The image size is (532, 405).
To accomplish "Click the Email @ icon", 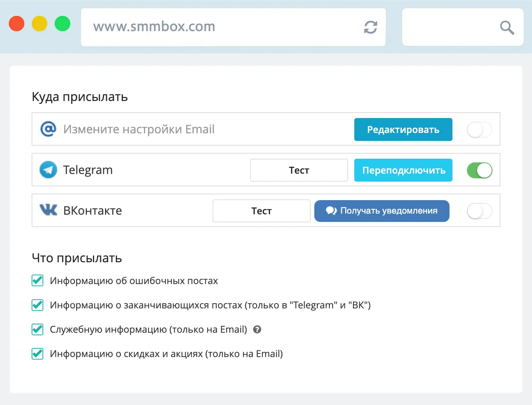I will pos(48,129).
